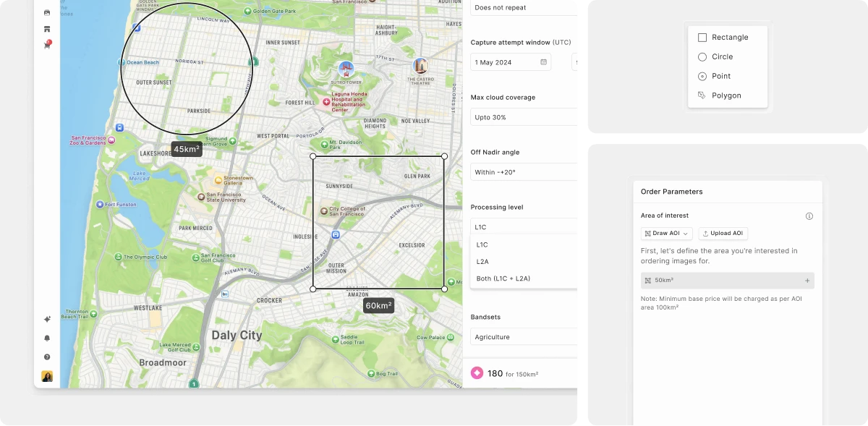Select the 50km² AOI row
Image resolution: width=868 pixels, height=426 pixels.
click(728, 281)
